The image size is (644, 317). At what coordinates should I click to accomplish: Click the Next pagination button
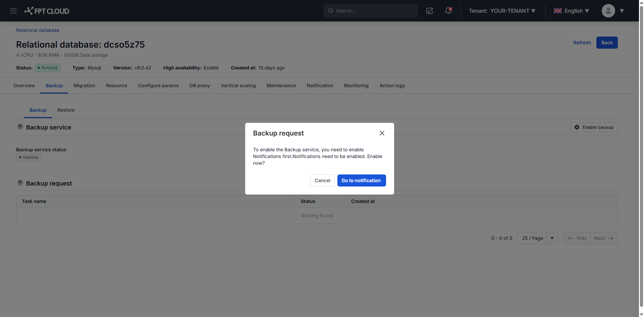tap(604, 238)
